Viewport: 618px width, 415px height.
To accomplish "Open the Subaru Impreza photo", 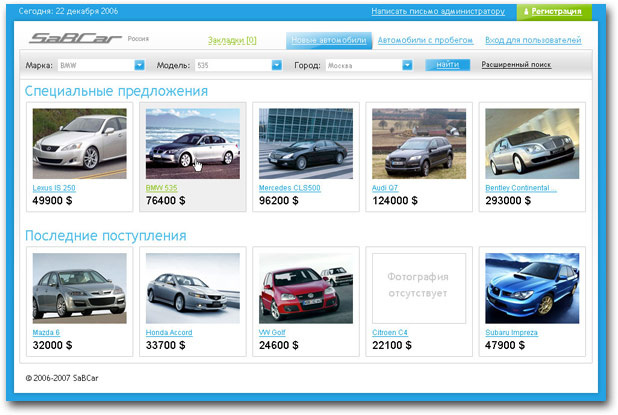I will [532, 288].
